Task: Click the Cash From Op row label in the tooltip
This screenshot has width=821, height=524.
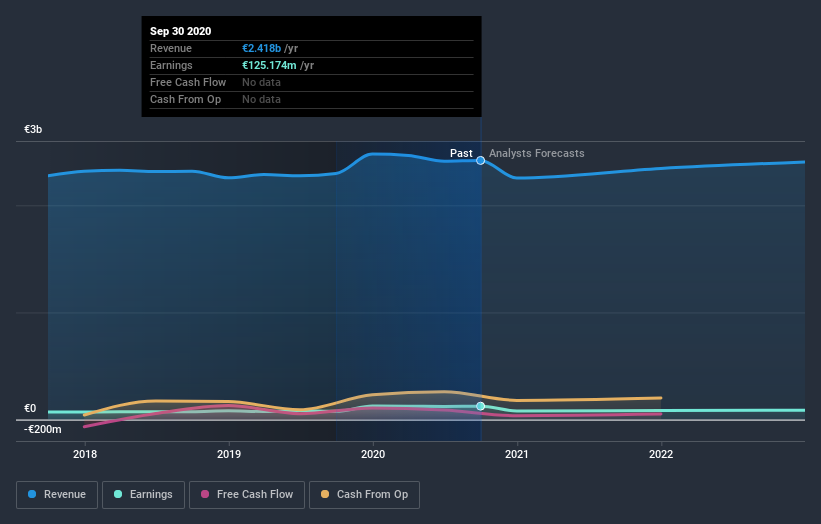Action: (x=185, y=99)
